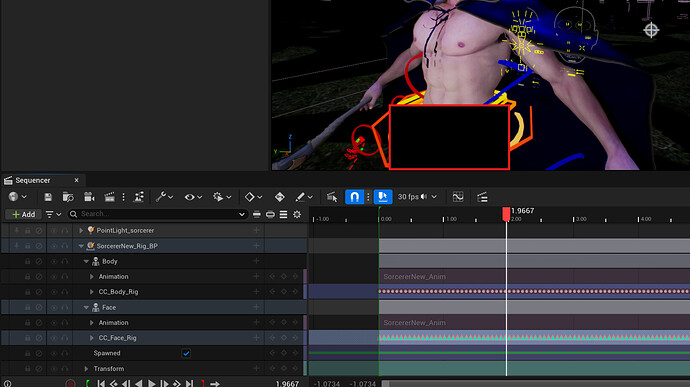Save the current sequence
690x387 pixels.
point(48,197)
